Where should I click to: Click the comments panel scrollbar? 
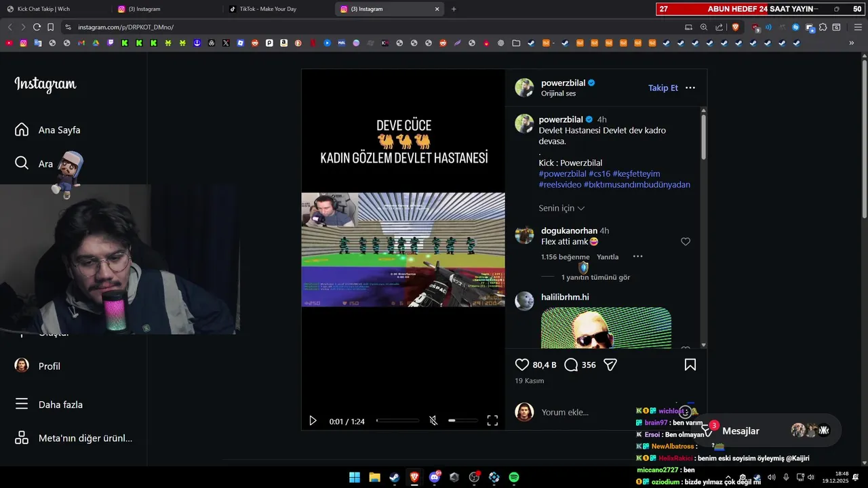coord(703,136)
